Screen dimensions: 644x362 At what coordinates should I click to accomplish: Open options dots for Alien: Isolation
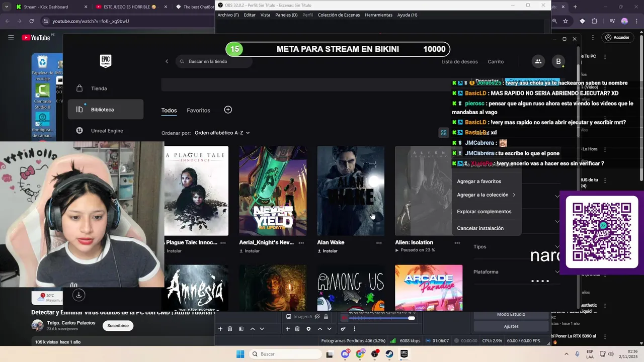click(x=457, y=243)
